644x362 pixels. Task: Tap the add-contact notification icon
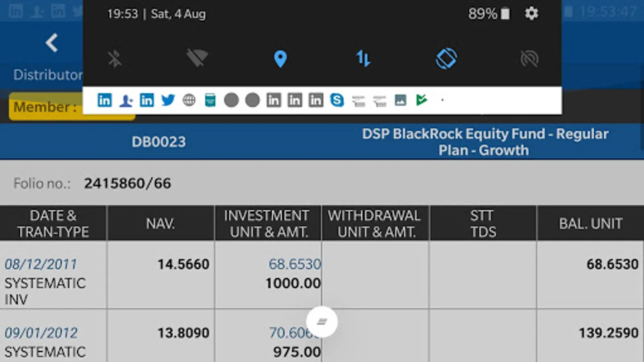point(126,100)
